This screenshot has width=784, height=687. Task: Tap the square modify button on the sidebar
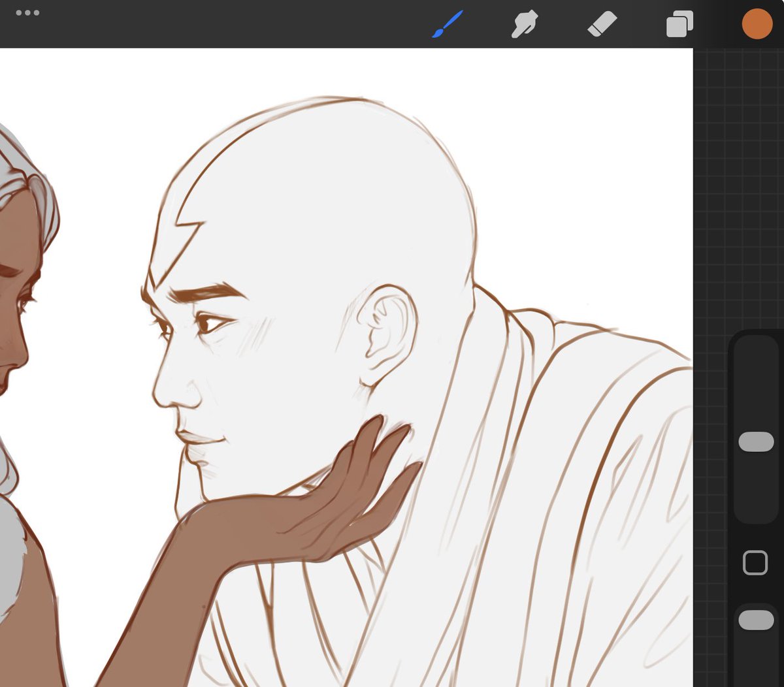pos(755,563)
